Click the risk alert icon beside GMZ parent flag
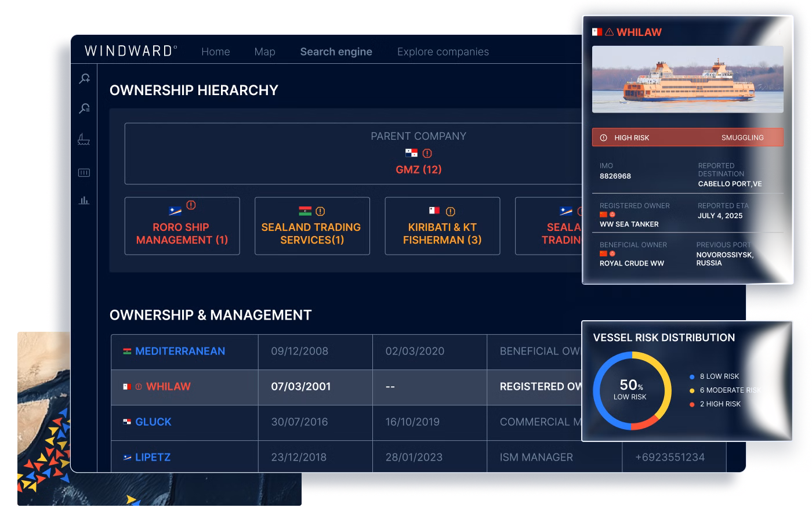Viewport: 812px width, 522px height. tap(427, 153)
